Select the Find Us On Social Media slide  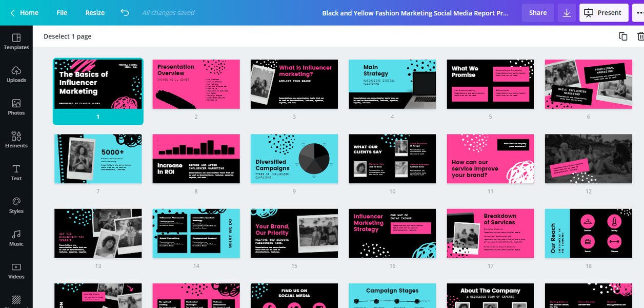point(294,296)
